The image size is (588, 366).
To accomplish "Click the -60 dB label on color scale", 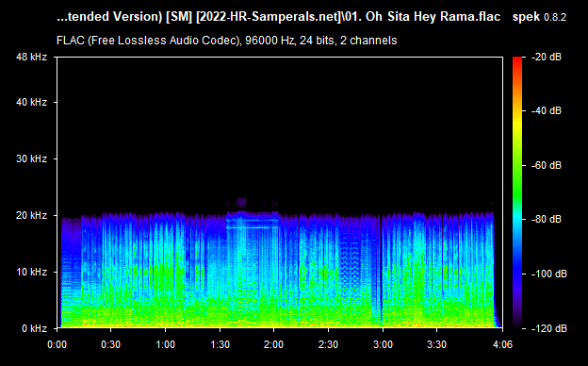I will [547, 165].
